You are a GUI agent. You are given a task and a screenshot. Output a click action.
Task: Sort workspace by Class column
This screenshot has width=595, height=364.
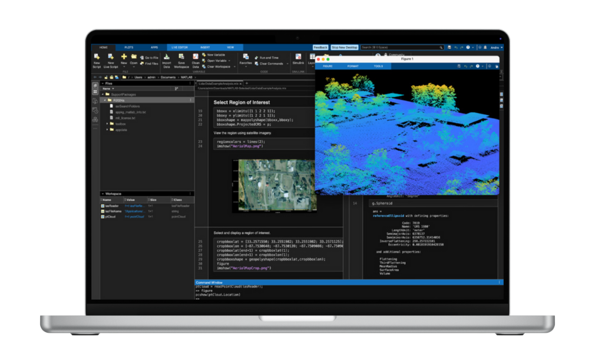tap(177, 200)
